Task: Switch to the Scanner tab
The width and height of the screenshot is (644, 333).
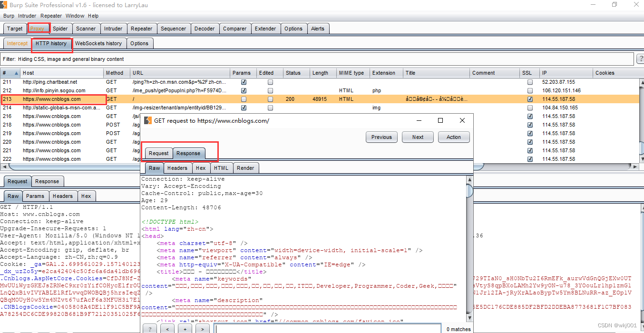Action: (x=86, y=29)
